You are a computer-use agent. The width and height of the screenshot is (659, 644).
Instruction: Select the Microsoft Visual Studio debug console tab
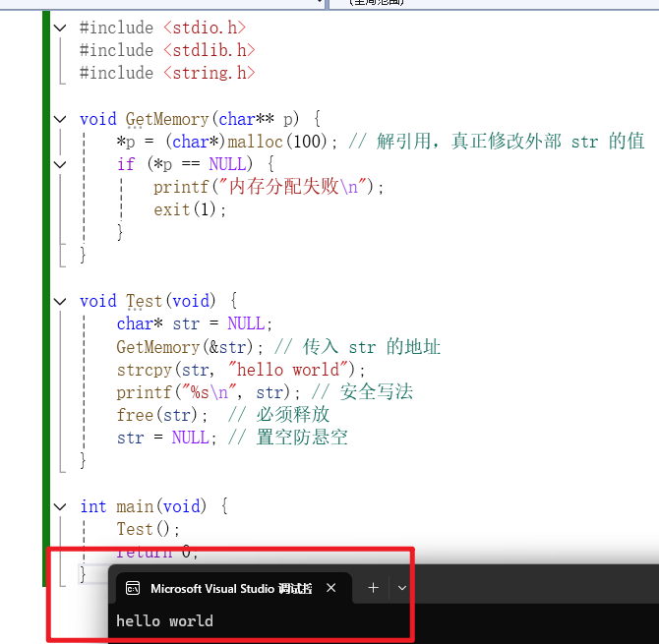pyautogui.click(x=234, y=588)
